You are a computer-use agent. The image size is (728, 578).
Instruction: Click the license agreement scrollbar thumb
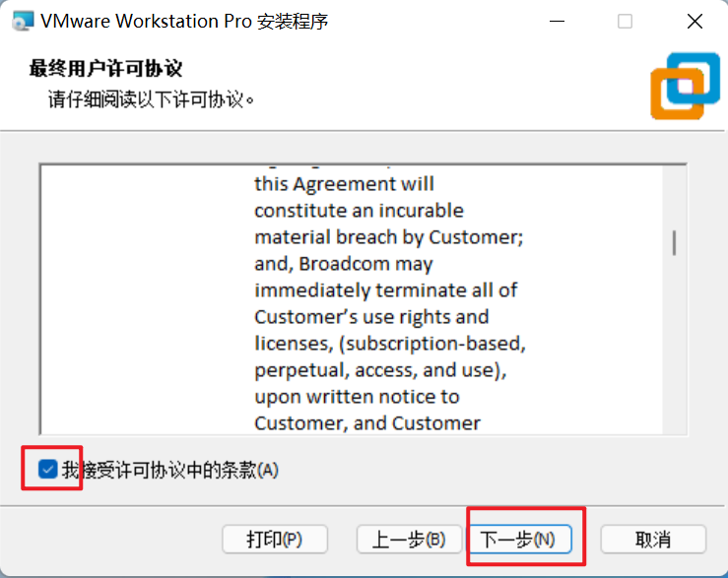674,242
